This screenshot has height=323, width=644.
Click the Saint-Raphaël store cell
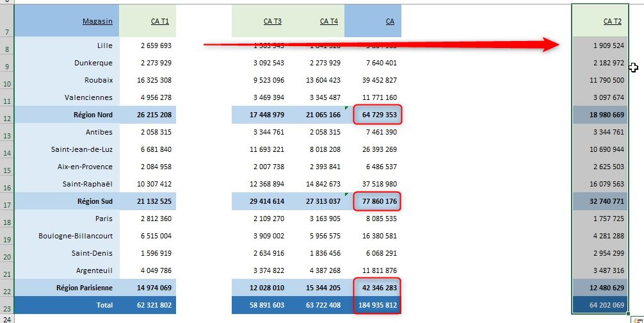pyautogui.click(x=67, y=184)
